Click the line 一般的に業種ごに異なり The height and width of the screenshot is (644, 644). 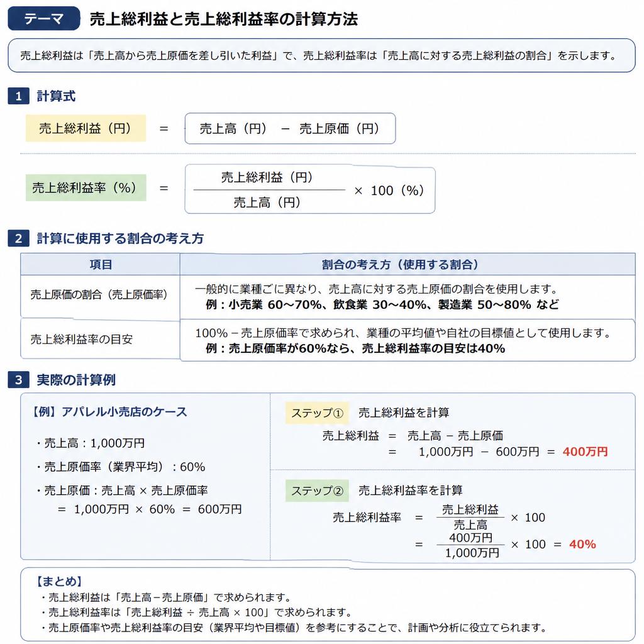click(376, 289)
